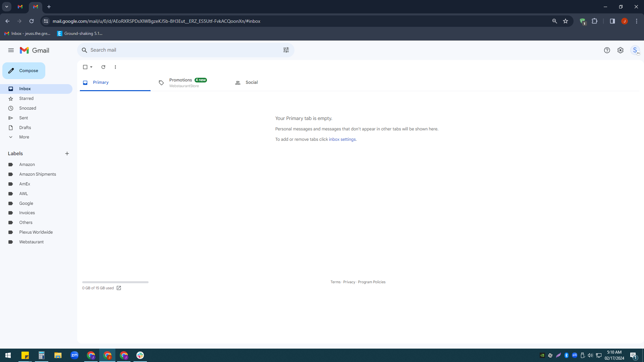Open Windows notification center icon

(x=634, y=356)
